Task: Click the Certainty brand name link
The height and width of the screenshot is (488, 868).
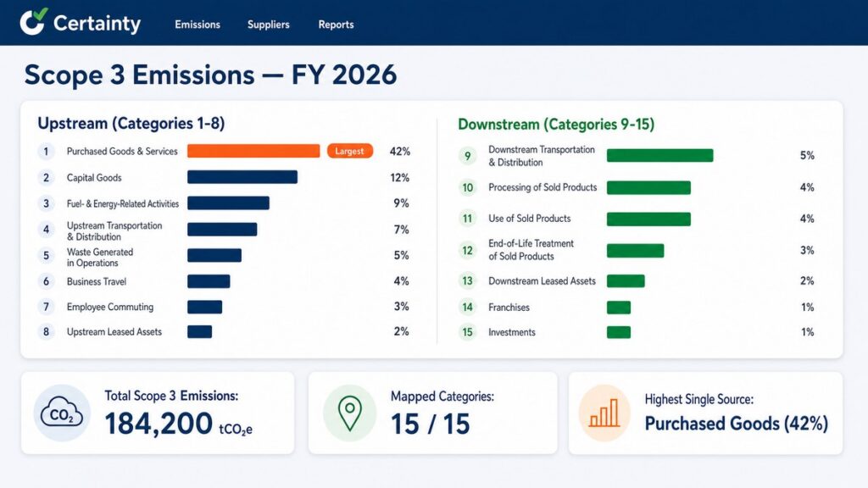Action: click(x=97, y=24)
